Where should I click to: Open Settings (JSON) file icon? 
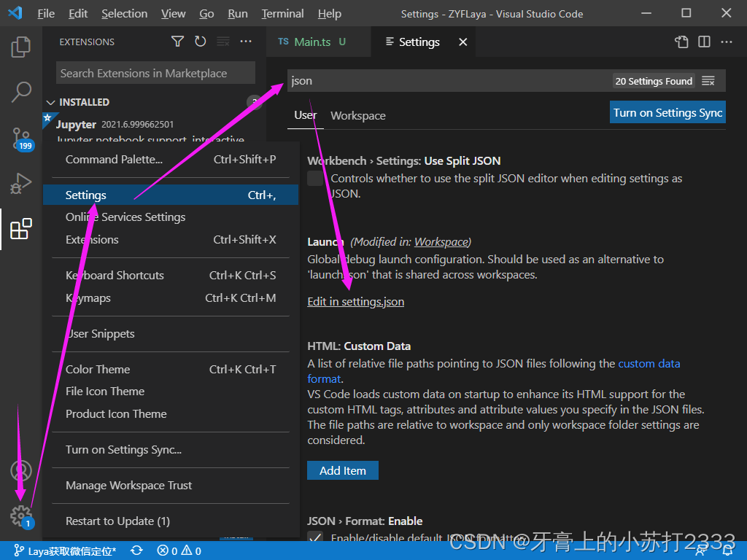coord(681,42)
